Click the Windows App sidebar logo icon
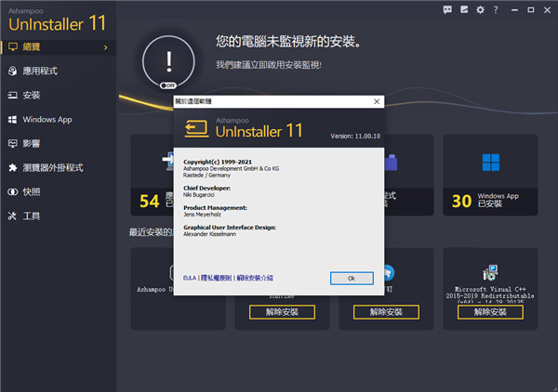The image size is (558, 392). [x=13, y=120]
